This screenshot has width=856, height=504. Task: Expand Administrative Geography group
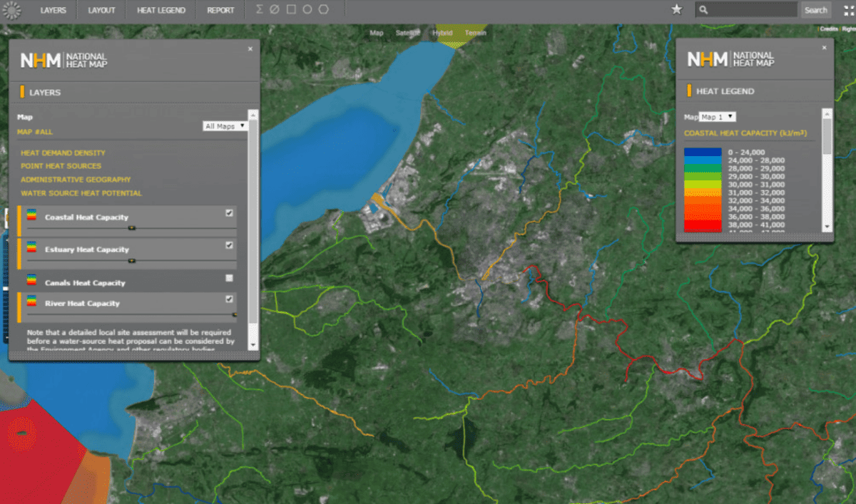(x=76, y=180)
